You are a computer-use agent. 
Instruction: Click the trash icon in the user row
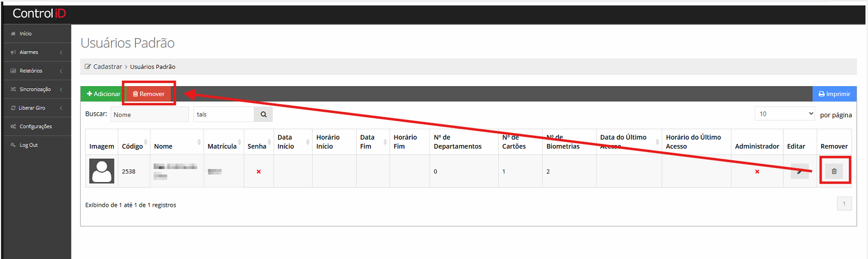(x=834, y=171)
